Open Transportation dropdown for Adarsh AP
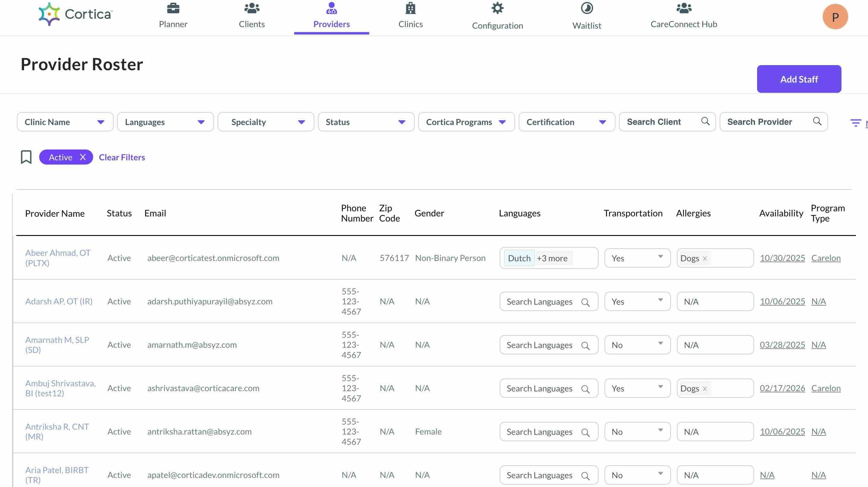 (637, 301)
